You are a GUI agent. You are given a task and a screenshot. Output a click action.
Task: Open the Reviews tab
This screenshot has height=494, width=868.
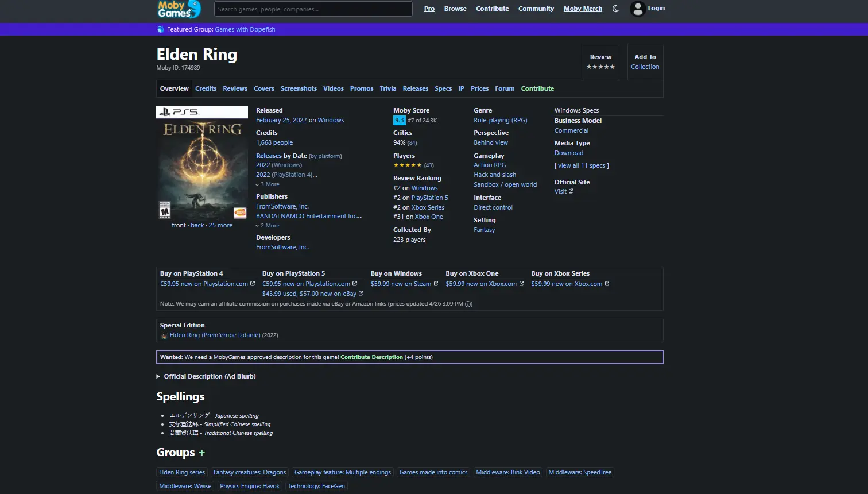[235, 88]
